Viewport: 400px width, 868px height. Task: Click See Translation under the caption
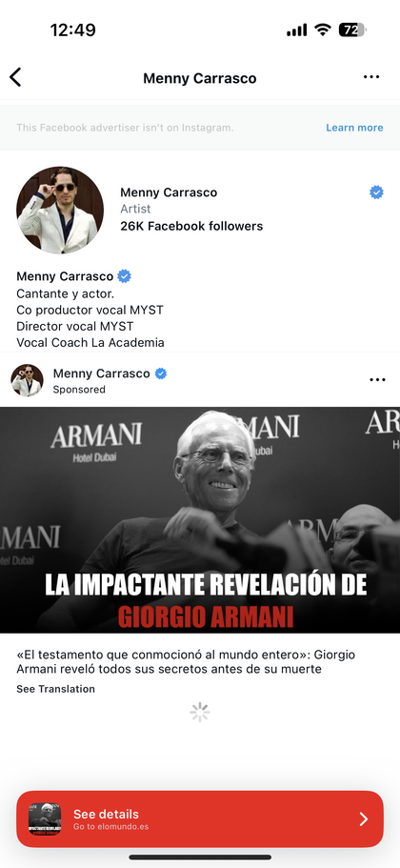(x=55, y=689)
